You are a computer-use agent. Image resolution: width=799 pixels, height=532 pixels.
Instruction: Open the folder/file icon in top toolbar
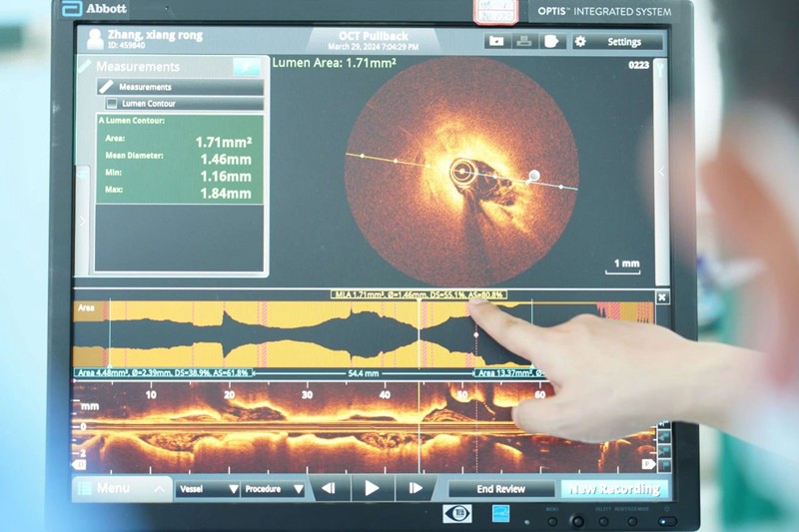click(x=496, y=41)
